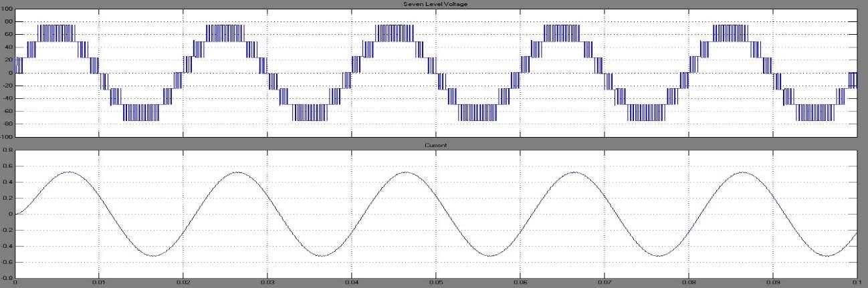This screenshot has width=868, height=288.
Task: Click the 0.8 label on current axis
Action: click(8, 150)
